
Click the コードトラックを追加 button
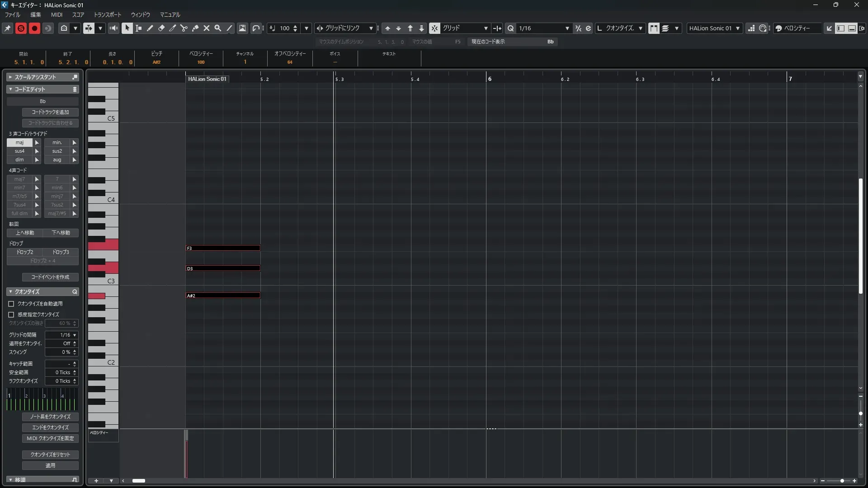50,112
